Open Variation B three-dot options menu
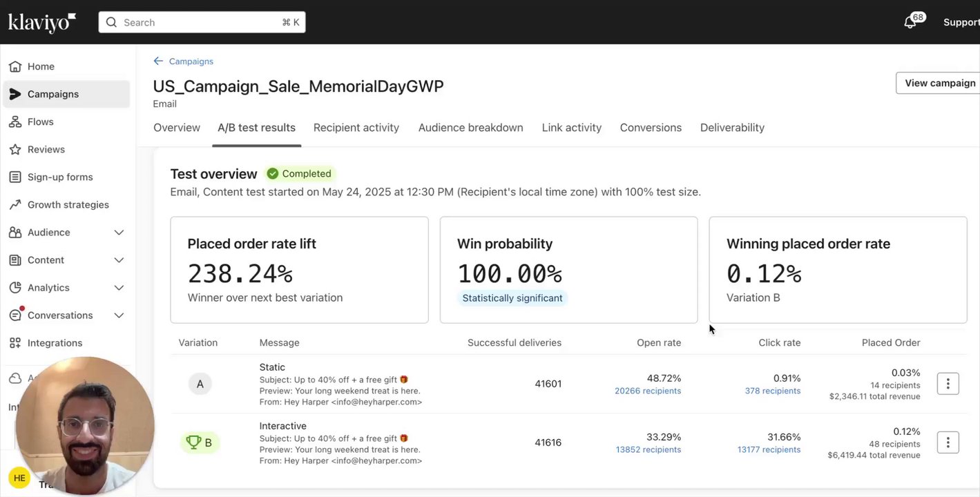 pyautogui.click(x=948, y=442)
